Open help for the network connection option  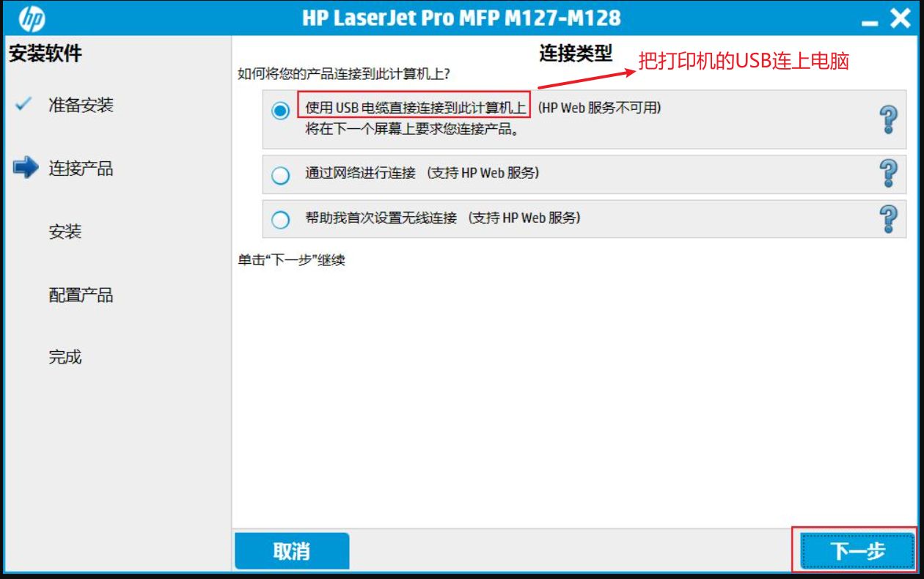click(x=888, y=174)
